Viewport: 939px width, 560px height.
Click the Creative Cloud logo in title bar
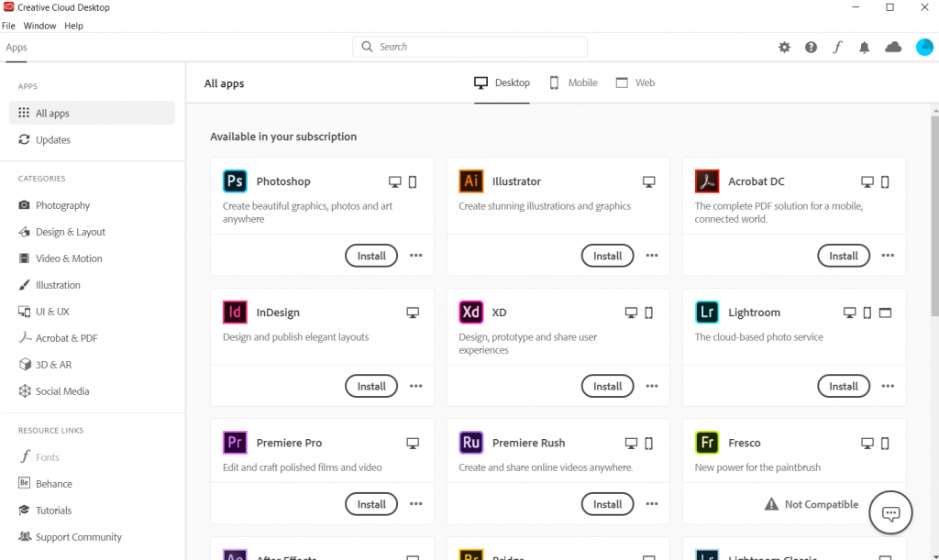(8, 7)
